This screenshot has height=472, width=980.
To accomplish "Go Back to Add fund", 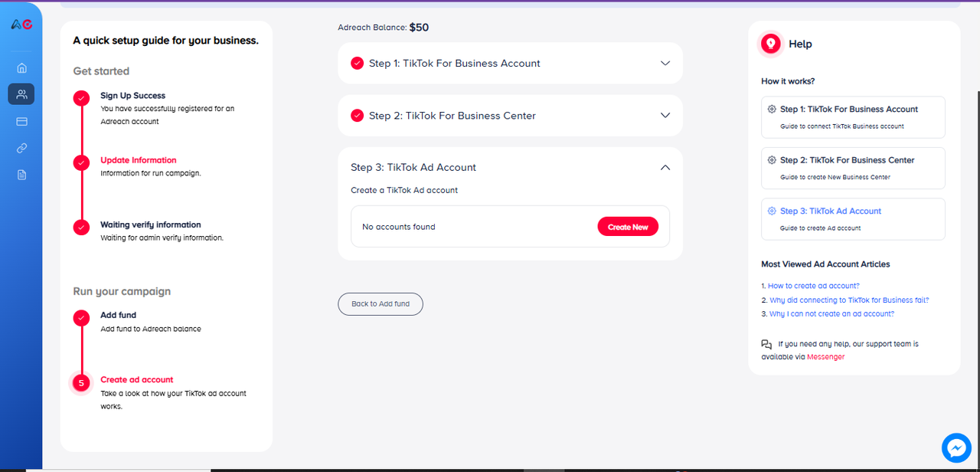I will point(381,304).
